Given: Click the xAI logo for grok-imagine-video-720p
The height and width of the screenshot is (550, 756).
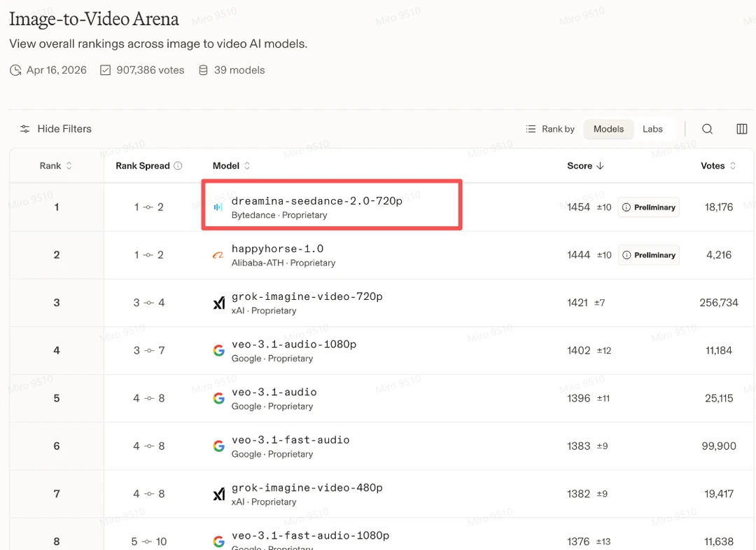Looking at the screenshot, I should 219,303.
